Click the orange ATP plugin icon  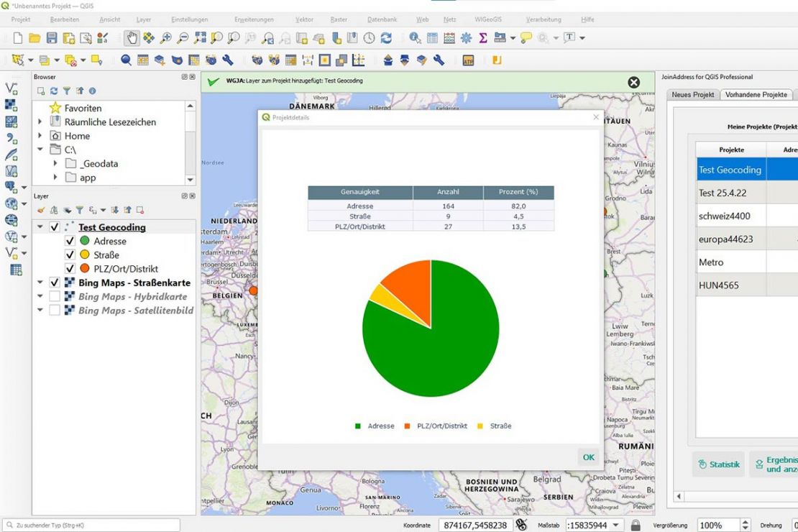point(468,60)
